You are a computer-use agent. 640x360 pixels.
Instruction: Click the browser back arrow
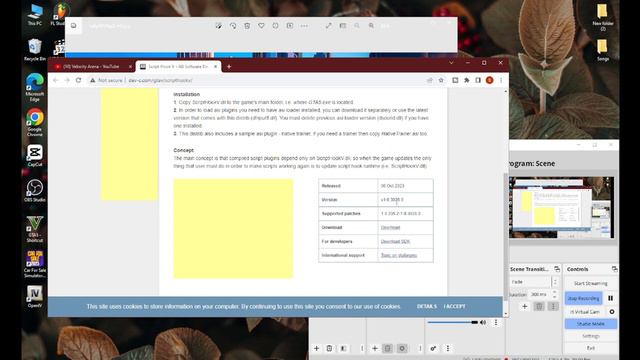[56, 80]
